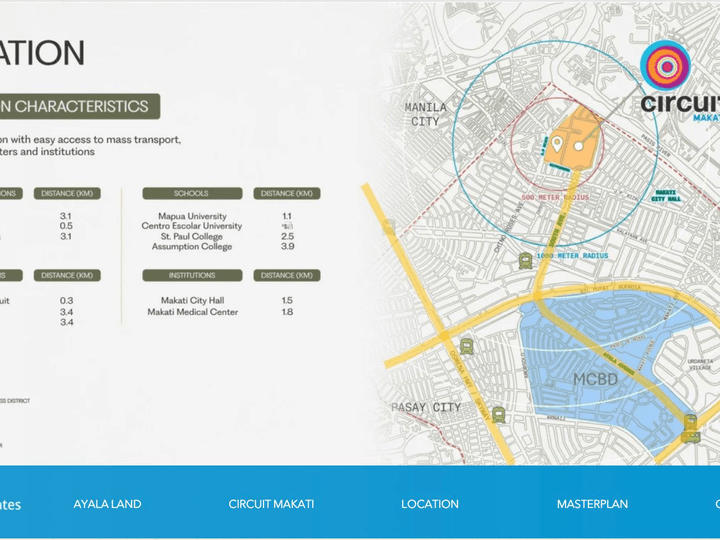The image size is (720, 540).
Task: Select Mapua University in the schools list
Action: (x=192, y=216)
